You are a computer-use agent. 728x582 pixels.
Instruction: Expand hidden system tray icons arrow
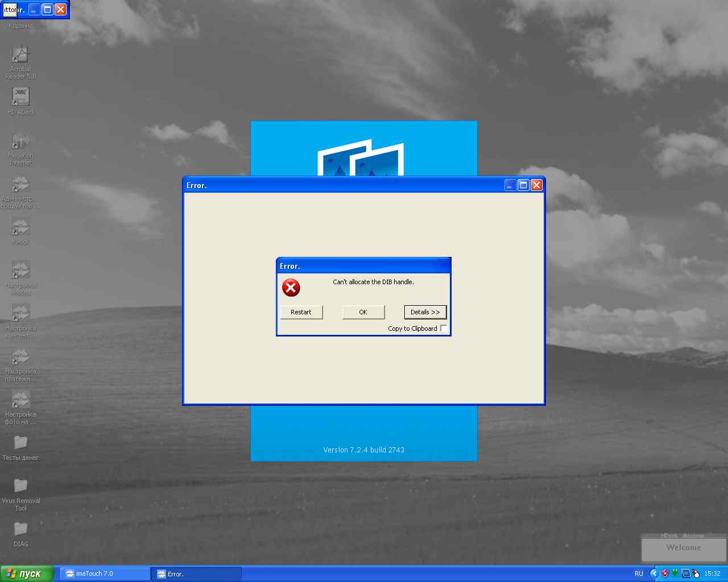tap(654, 574)
